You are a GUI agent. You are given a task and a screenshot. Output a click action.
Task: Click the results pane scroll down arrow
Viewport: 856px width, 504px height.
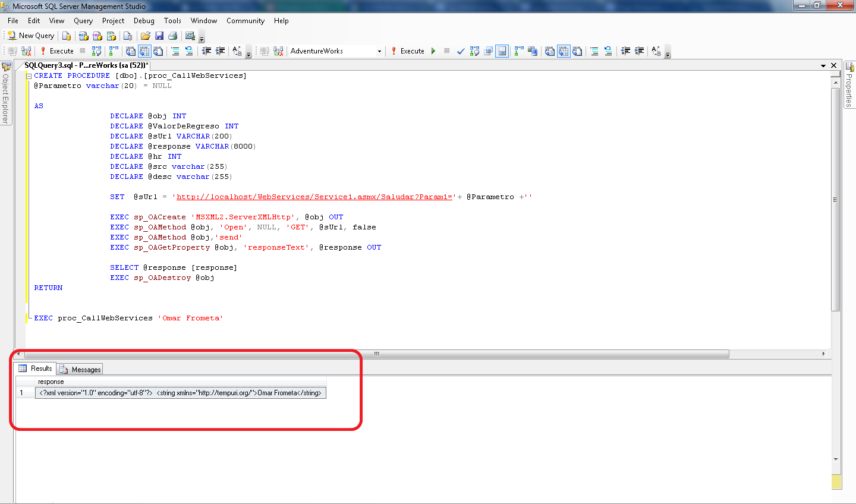click(x=836, y=459)
